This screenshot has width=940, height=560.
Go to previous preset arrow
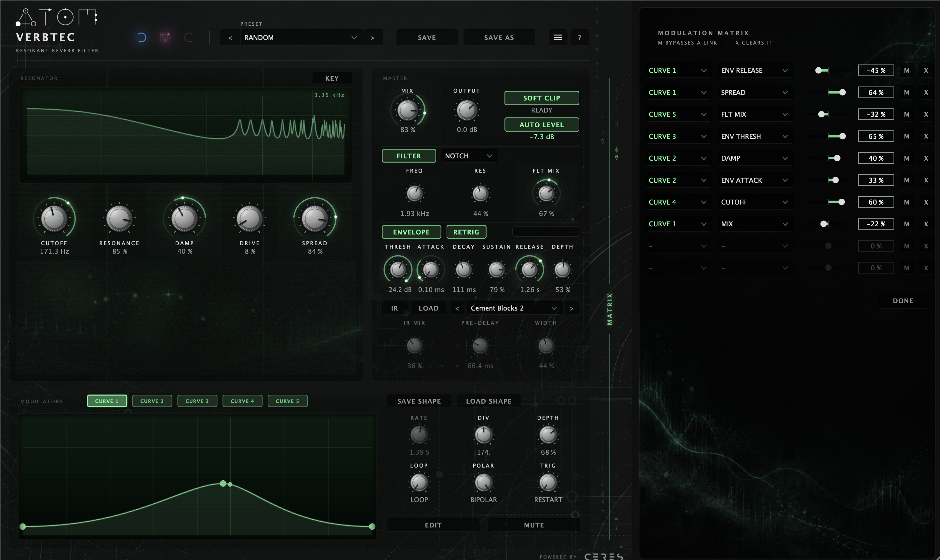[x=230, y=38]
